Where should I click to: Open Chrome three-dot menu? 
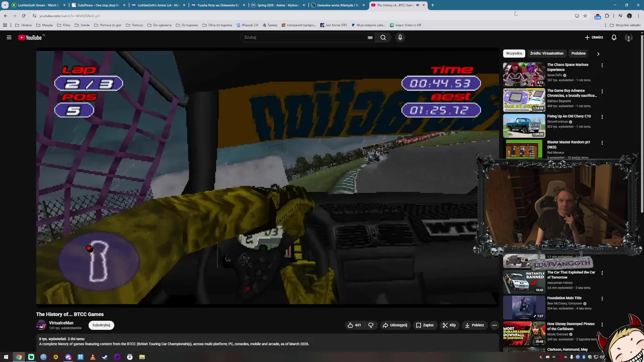pyautogui.click(x=638, y=16)
